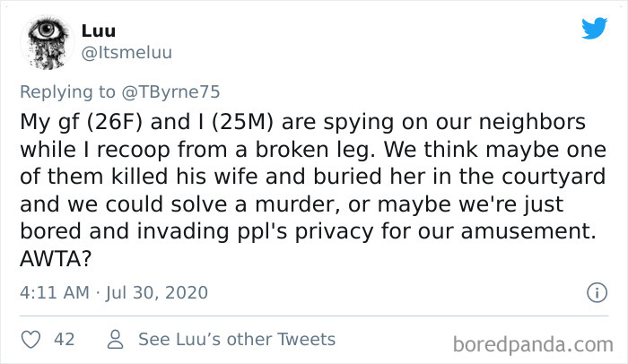Open the 4:11 AM timestamp
The width and height of the screenshot is (628, 364).
tap(55, 292)
